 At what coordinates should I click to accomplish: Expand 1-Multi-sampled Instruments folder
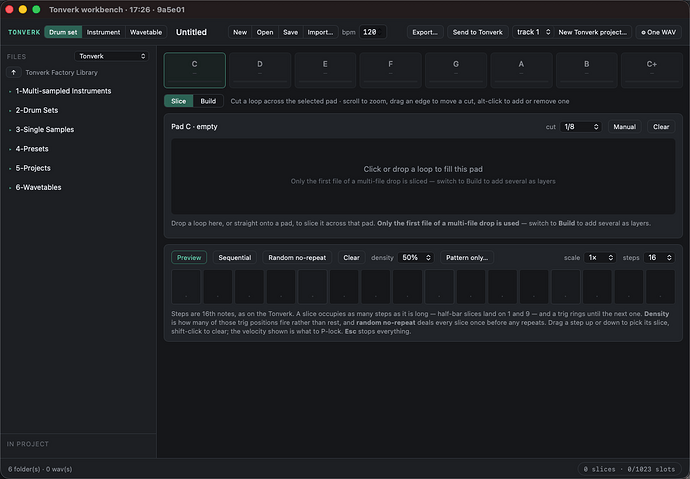pyautogui.click(x=63, y=91)
